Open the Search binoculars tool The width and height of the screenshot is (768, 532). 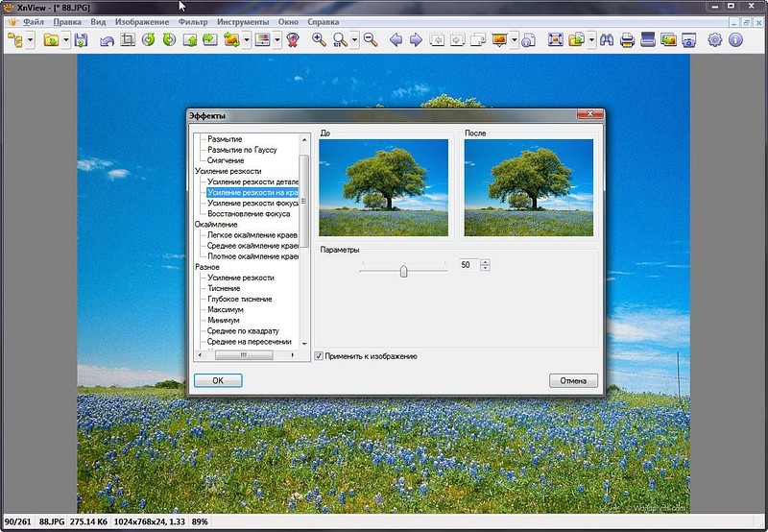point(606,40)
